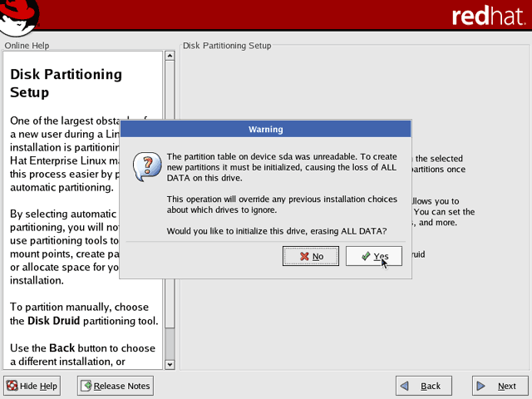
Task: Confirm drive initialization with Yes
Action: point(374,256)
